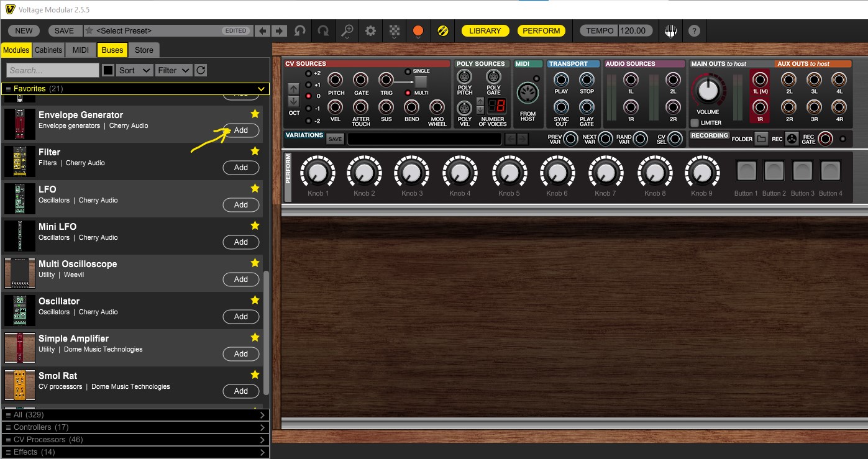Open the recording folder icon

[x=762, y=139]
